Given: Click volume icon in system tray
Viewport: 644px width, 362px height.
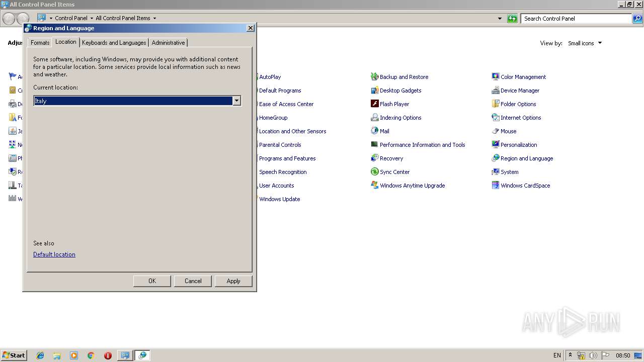Looking at the screenshot, I should pyautogui.click(x=593, y=355).
